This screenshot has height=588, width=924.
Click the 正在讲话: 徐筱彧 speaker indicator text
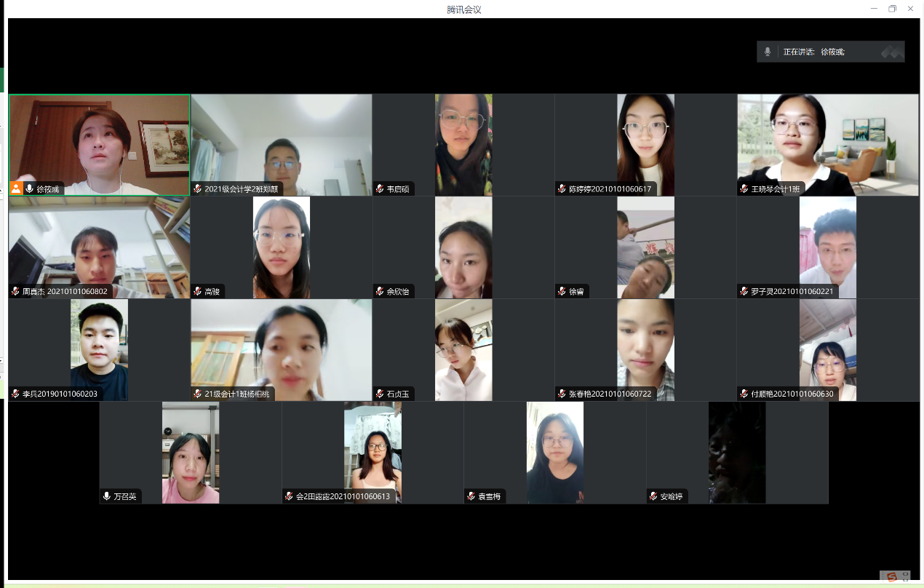[x=813, y=52]
